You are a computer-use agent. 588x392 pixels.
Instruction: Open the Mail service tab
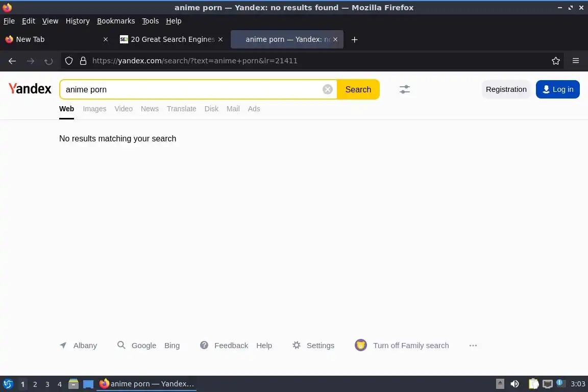click(233, 109)
